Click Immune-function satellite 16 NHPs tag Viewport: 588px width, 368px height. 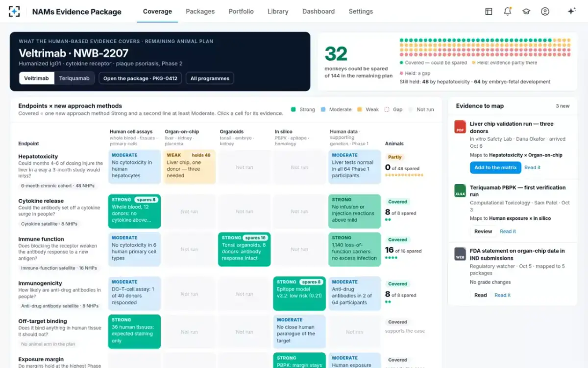coord(59,268)
